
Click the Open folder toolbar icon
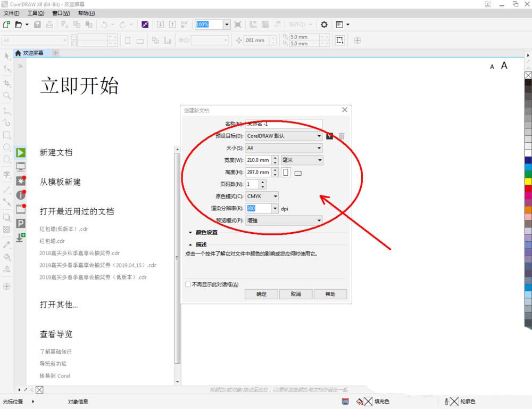point(19,24)
